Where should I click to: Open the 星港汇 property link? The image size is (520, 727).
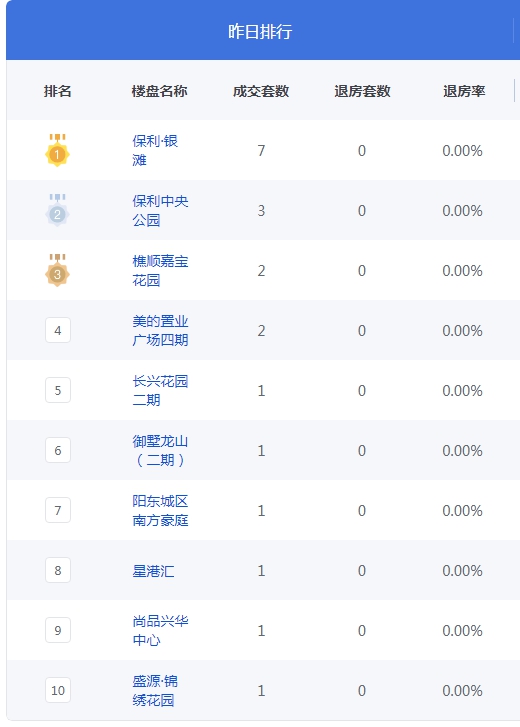153,570
